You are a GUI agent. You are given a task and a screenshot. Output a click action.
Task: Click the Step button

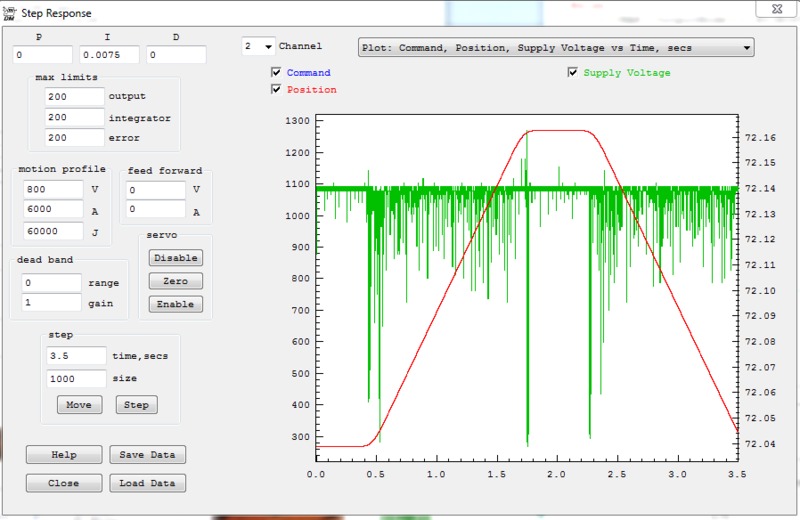point(136,405)
